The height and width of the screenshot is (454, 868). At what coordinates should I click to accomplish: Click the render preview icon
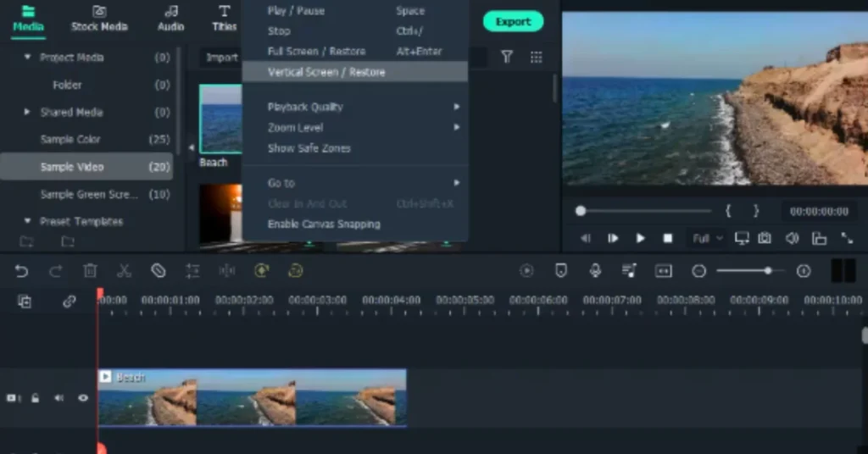(526, 271)
